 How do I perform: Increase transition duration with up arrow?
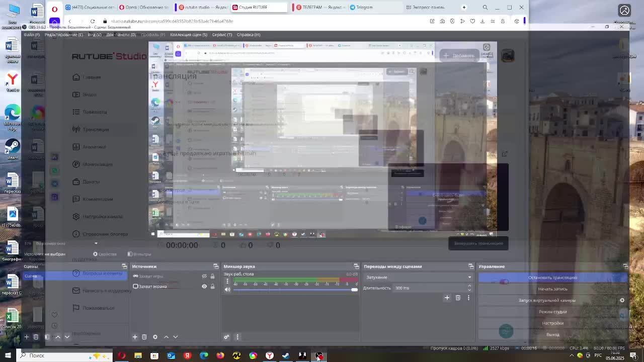click(469, 286)
